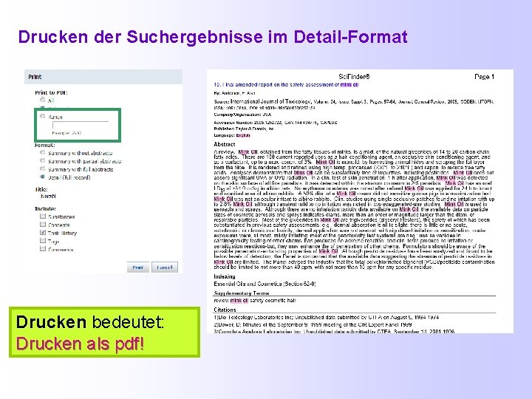
Task: Click the 'Print' dialog title
Action: click(x=35, y=77)
